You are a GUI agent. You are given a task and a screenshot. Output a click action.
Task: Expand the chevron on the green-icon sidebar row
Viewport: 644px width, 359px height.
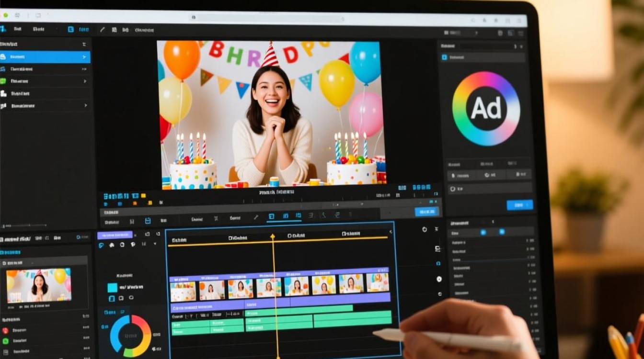pyautogui.click(x=85, y=81)
